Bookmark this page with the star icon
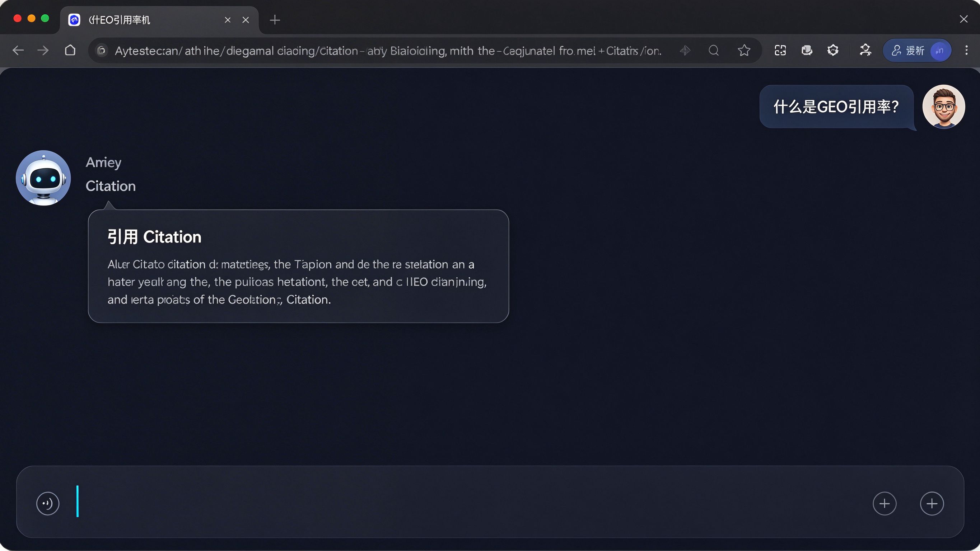980x551 pixels. (x=744, y=50)
